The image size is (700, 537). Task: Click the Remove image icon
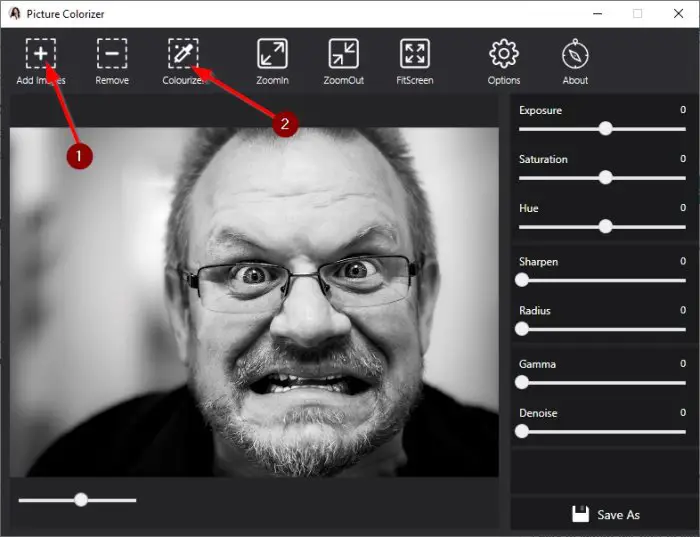[112, 54]
